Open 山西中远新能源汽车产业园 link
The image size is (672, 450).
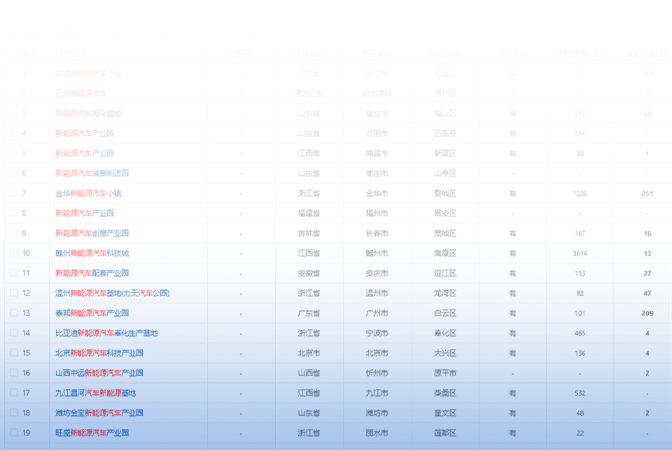(x=99, y=373)
